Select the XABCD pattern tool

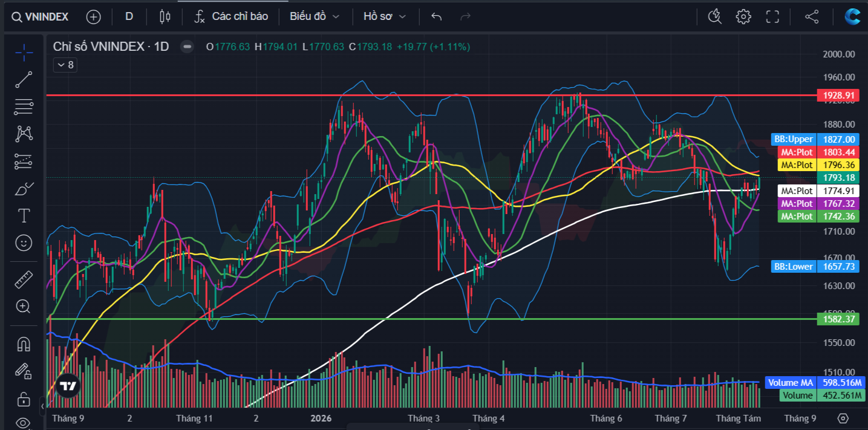tap(24, 134)
